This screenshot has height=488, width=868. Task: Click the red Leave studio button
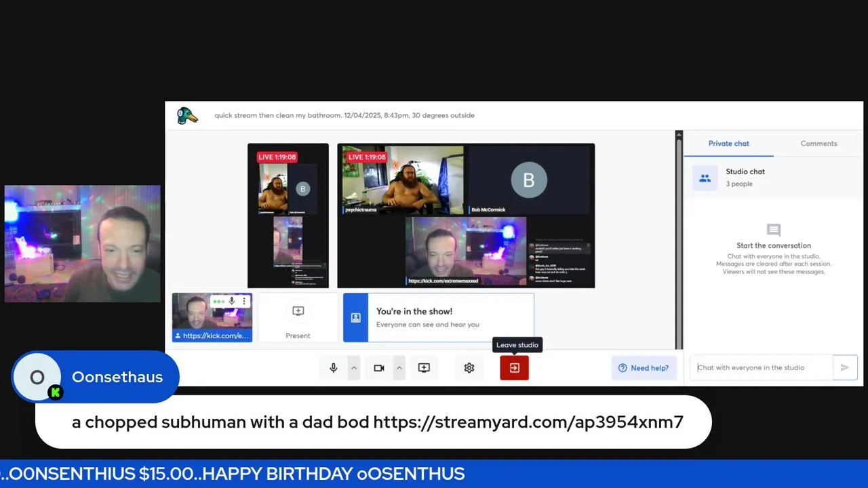pos(515,368)
